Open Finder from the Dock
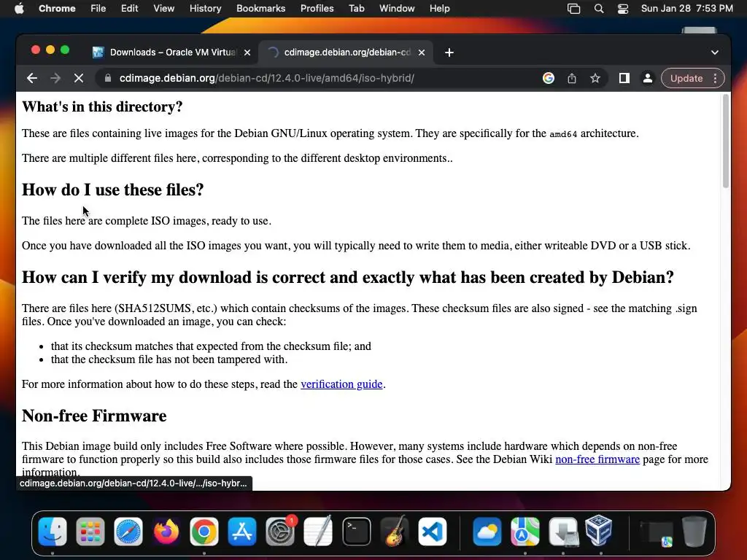 point(53,532)
